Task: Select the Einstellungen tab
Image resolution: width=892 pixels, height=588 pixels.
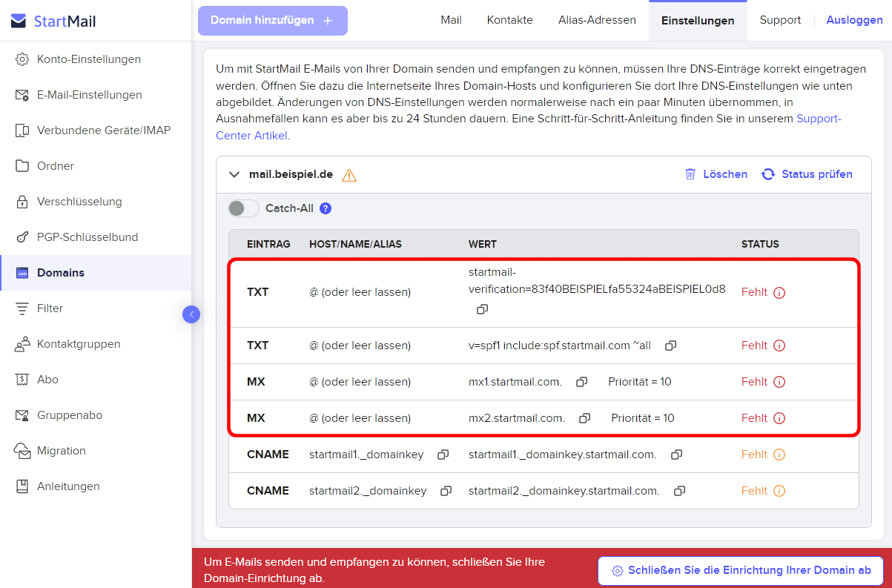Action: pos(698,21)
